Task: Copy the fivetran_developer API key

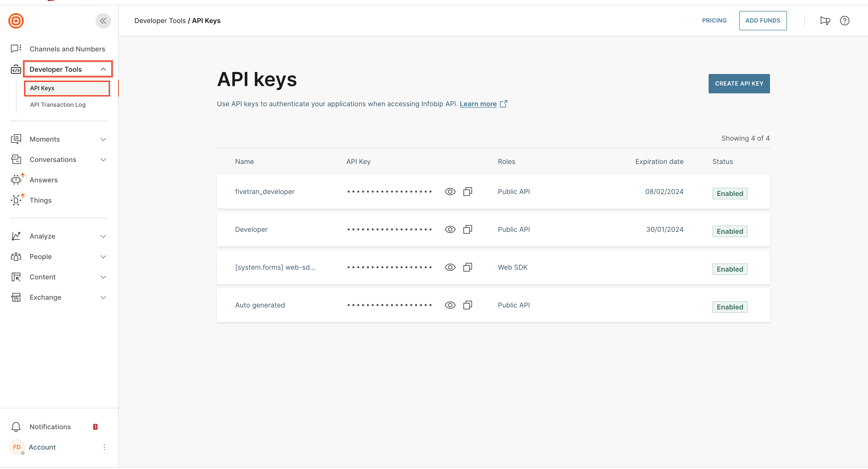Action: coord(467,192)
